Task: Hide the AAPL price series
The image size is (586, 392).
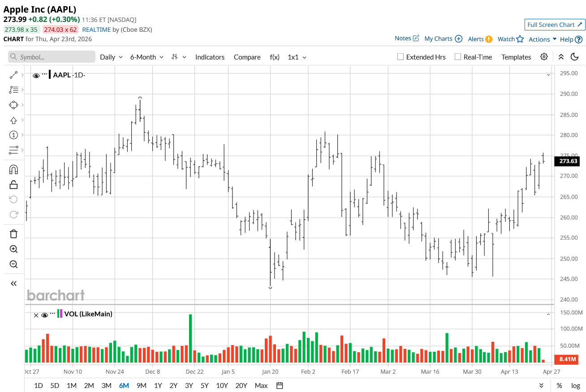Action: 36,75
